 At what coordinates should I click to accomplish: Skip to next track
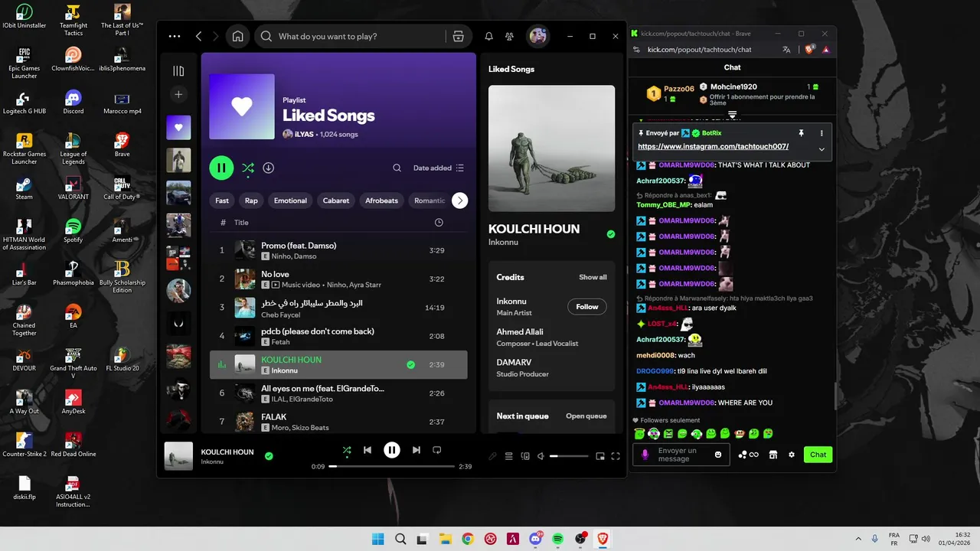tap(416, 450)
